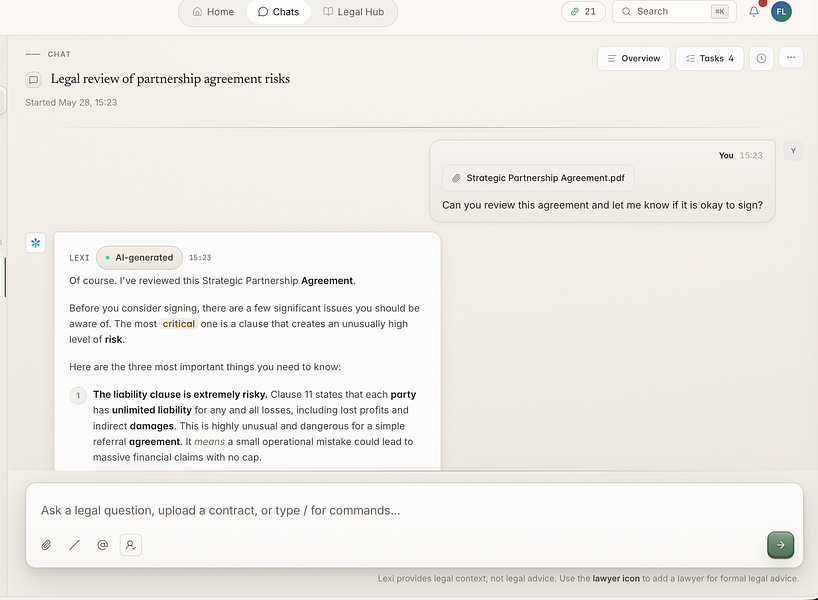Screen dimensions: 818x600
Task: Click the chat bubble icon beside title
Action: coord(33,80)
